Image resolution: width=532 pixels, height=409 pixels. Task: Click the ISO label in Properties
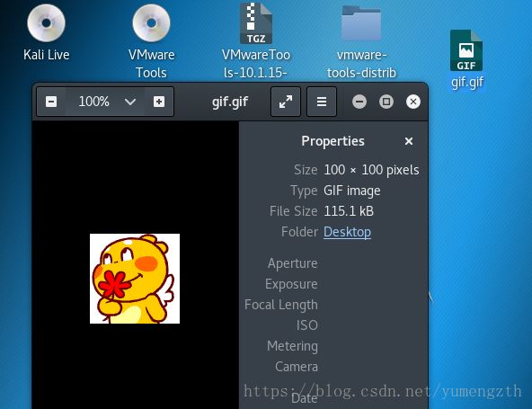point(307,325)
